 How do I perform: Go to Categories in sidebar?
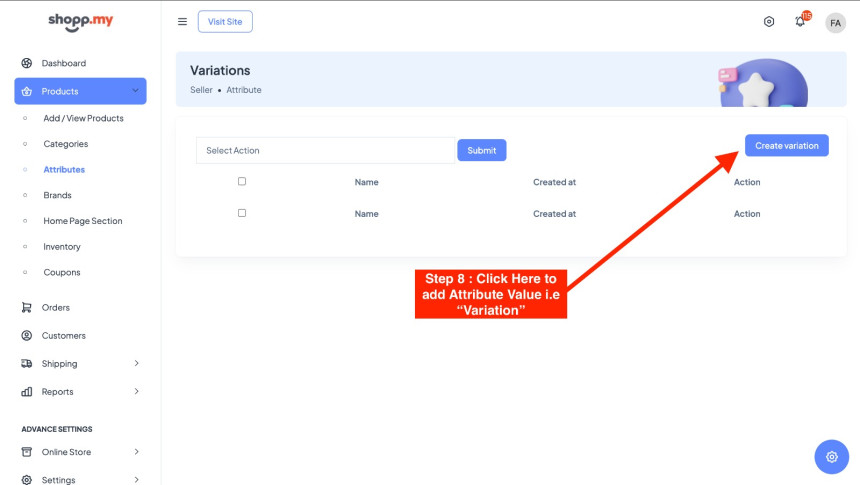click(x=65, y=144)
